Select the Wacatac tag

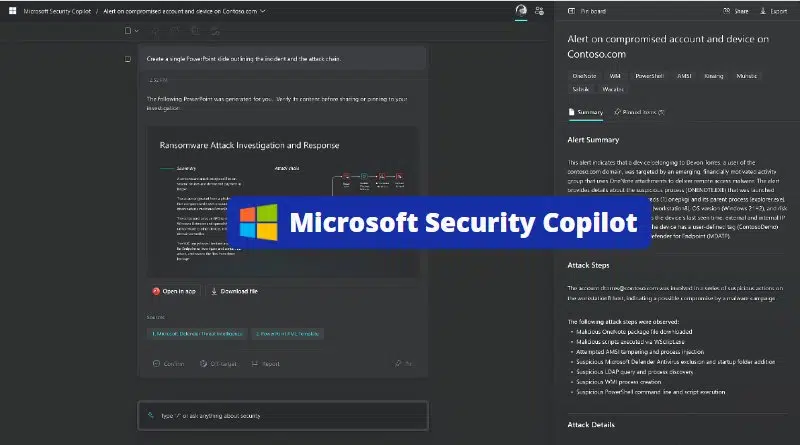[613, 89]
